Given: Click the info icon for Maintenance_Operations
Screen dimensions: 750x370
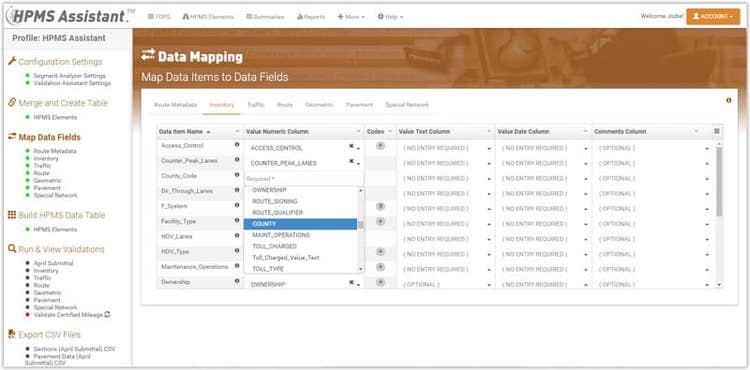Looking at the screenshot, I should click(x=237, y=266).
